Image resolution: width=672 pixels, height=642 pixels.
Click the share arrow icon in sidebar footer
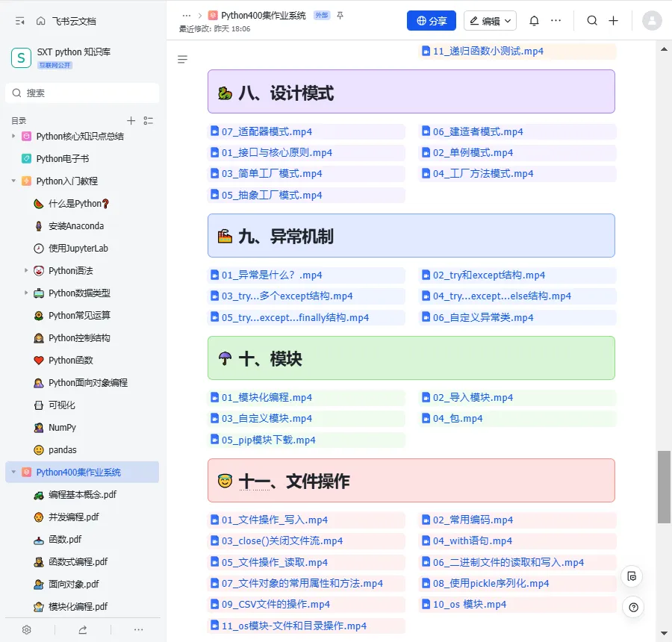click(83, 629)
